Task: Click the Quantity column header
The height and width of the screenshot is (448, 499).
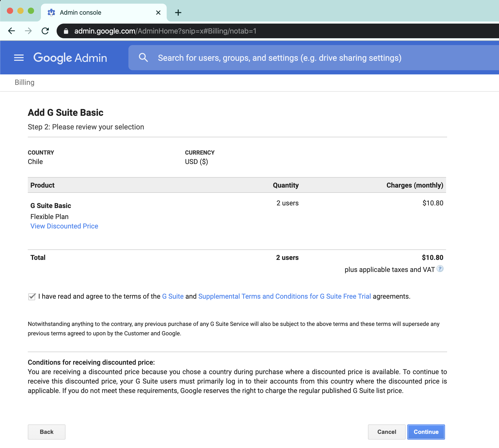Action: (x=286, y=185)
